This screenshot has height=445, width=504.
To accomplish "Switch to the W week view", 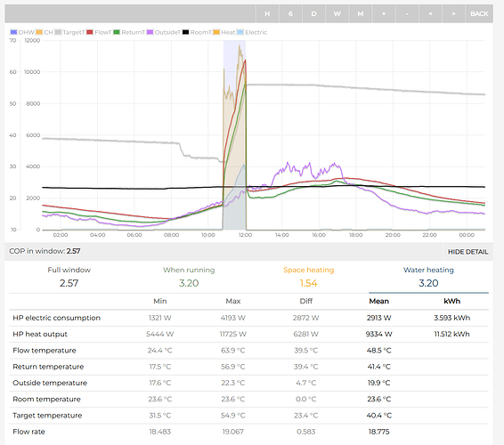I will [x=337, y=13].
